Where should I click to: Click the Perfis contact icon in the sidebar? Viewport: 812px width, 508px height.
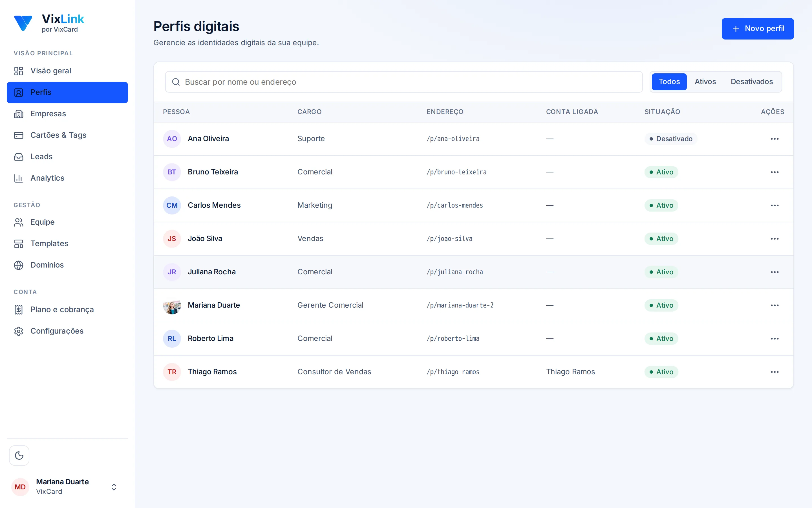[x=18, y=92]
